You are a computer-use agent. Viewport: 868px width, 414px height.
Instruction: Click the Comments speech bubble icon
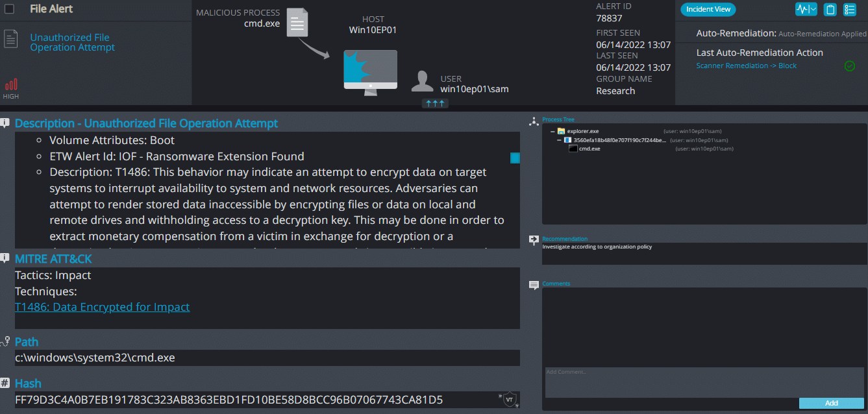tap(534, 285)
